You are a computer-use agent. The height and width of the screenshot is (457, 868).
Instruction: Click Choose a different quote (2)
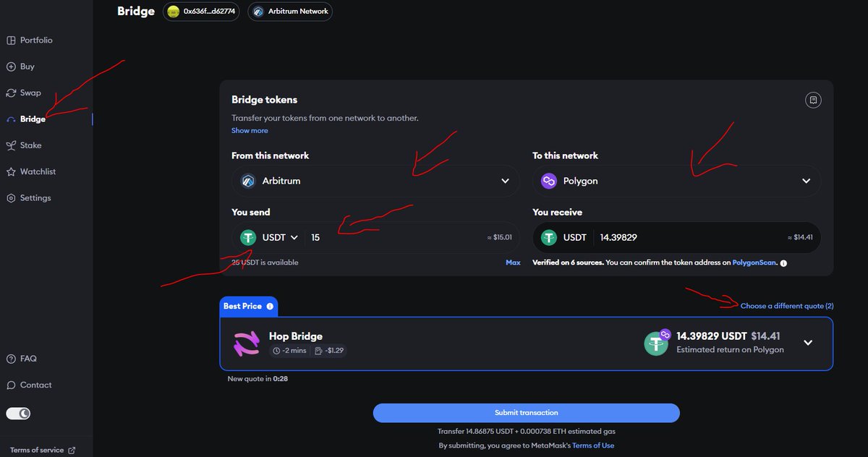tap(787, 306)
